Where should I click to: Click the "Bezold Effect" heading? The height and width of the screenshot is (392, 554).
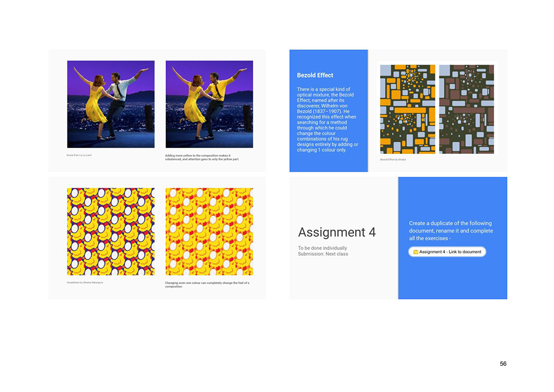[315, 75]
